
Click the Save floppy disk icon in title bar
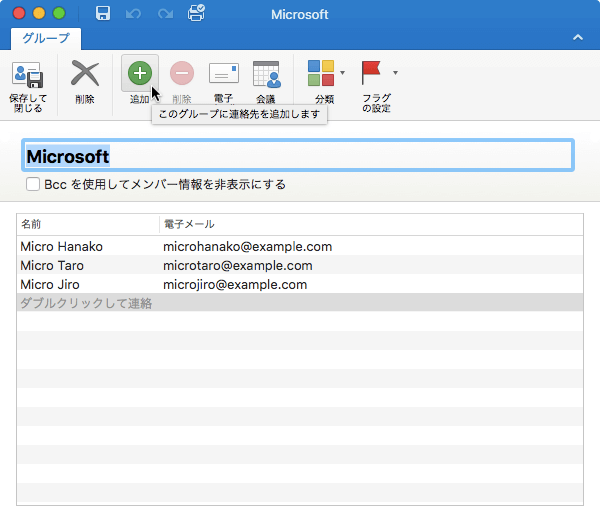[x=103, y=14]
